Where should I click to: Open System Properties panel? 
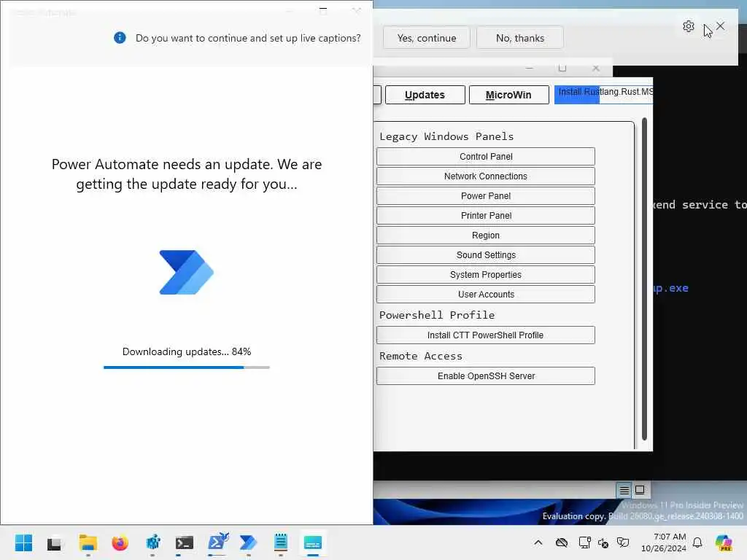pyautogui.click(x=485, y=275)
